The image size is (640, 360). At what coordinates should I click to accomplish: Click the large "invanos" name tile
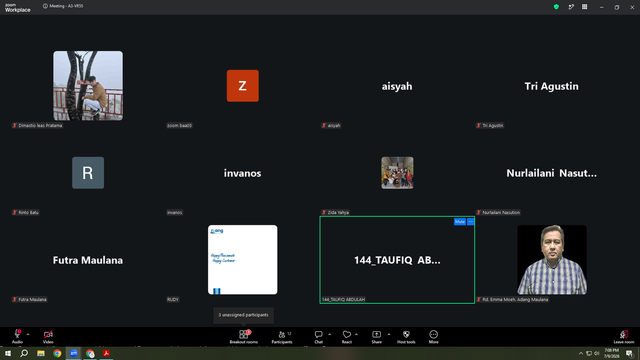[242, 173]
